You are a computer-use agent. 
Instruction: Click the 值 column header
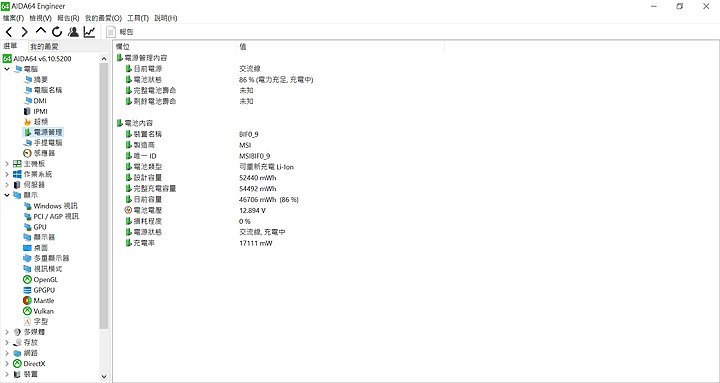(340, 46)
